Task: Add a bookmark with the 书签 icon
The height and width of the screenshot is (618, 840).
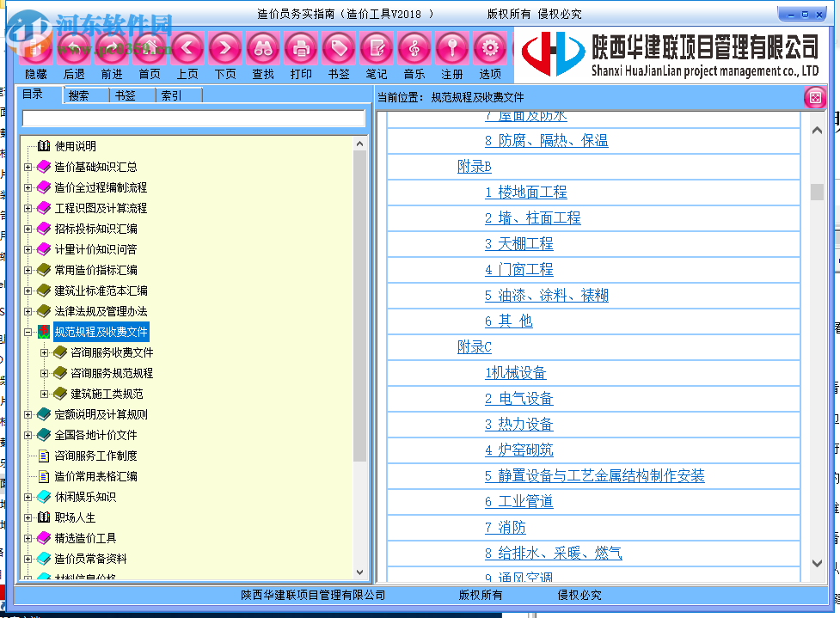Action: tap(338, 49)
